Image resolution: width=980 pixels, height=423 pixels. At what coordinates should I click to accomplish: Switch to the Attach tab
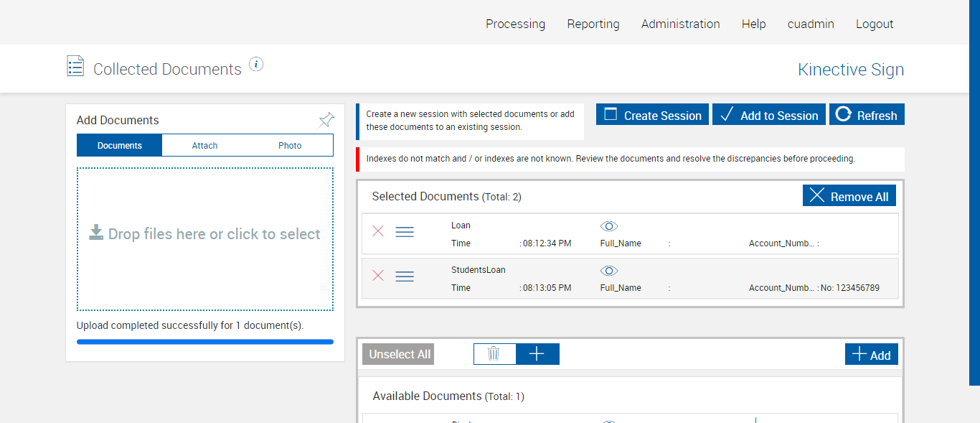click(204, 146)
